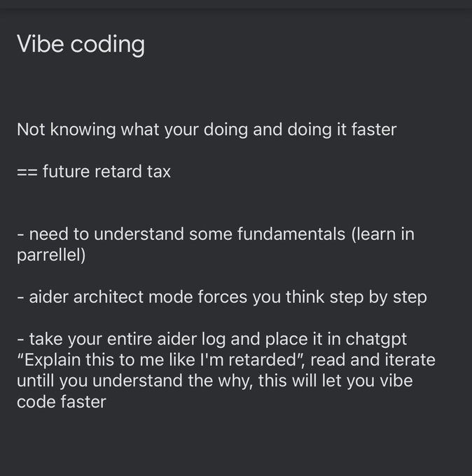This screenshot has height=476, width=472.
Task: Click blank area between title and body
Action: point(235,87)
